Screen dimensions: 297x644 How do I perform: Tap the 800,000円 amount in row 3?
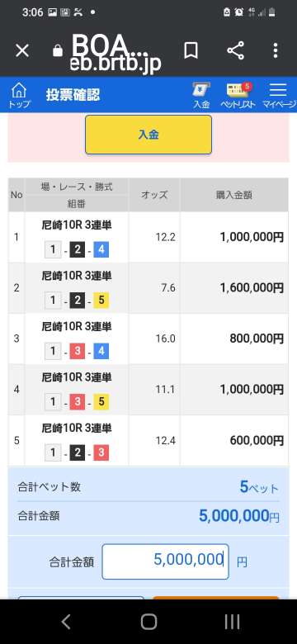(x=257, y=339)
